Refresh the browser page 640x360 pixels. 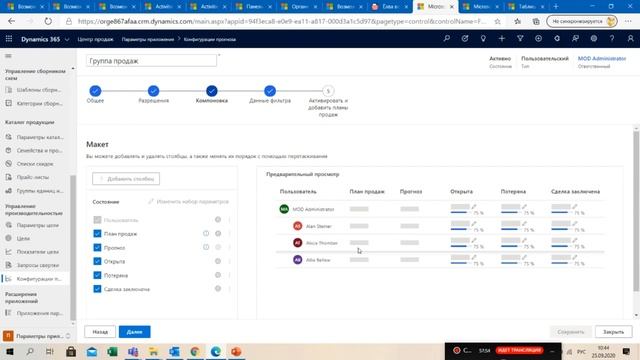[x=48, y=21]
